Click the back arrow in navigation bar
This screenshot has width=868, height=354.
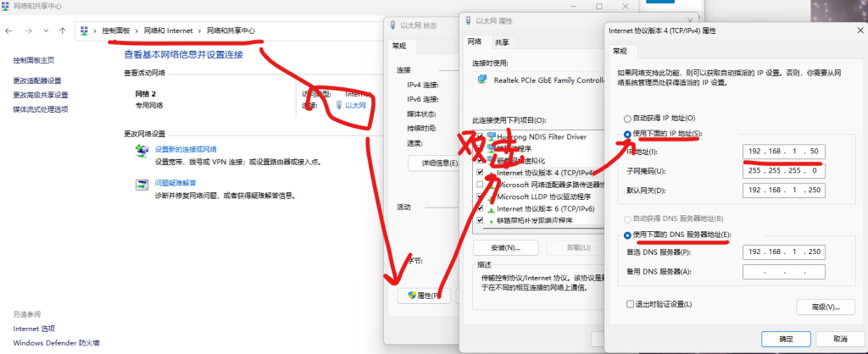click(x=8, y=31)
